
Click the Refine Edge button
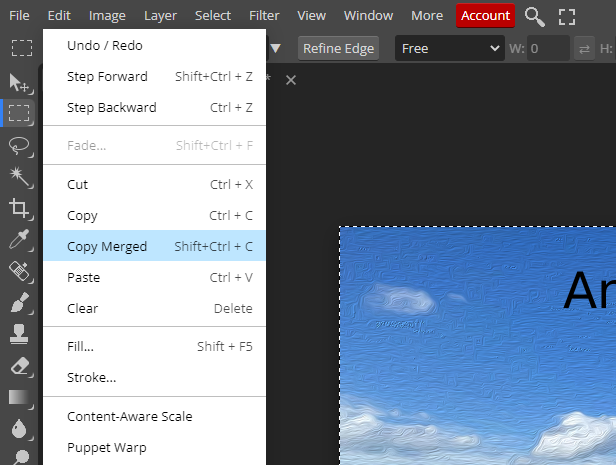(338, 48)
